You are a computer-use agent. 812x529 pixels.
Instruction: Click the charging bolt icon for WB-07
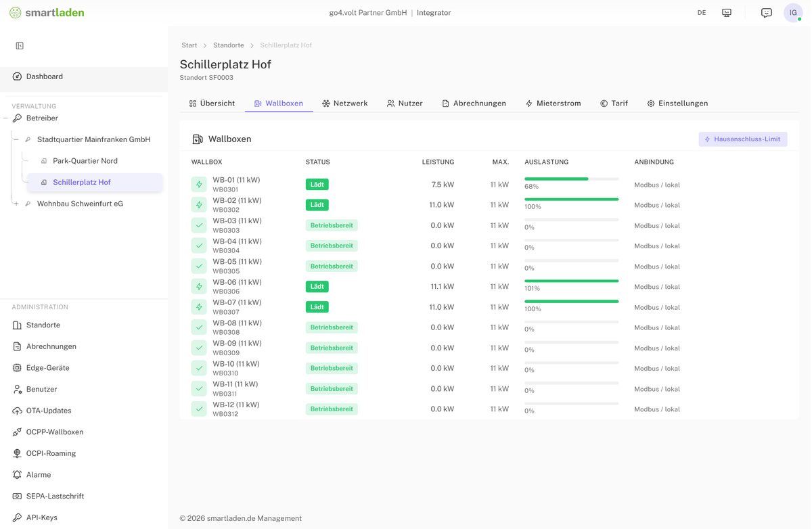point(199,307)
